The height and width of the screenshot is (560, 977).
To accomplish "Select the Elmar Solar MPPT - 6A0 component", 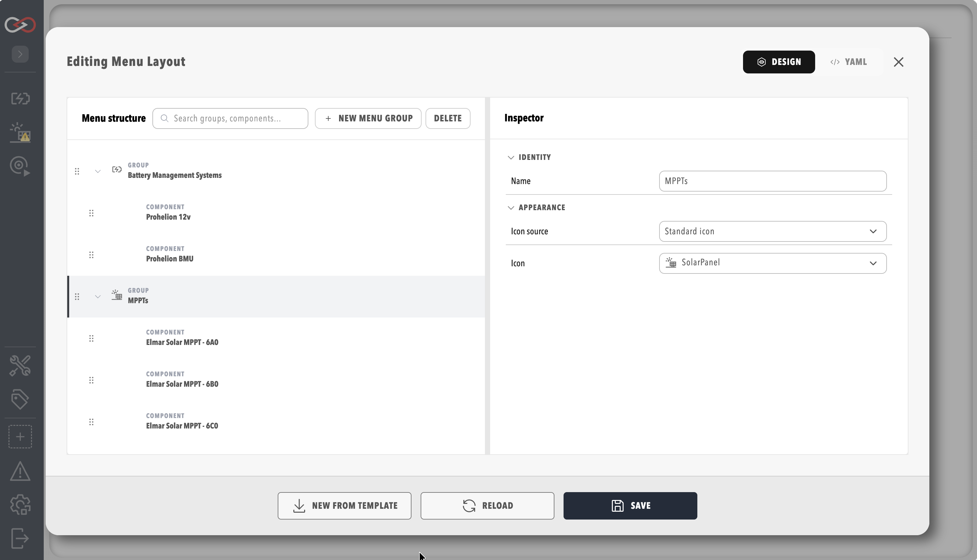I will 276,338.
